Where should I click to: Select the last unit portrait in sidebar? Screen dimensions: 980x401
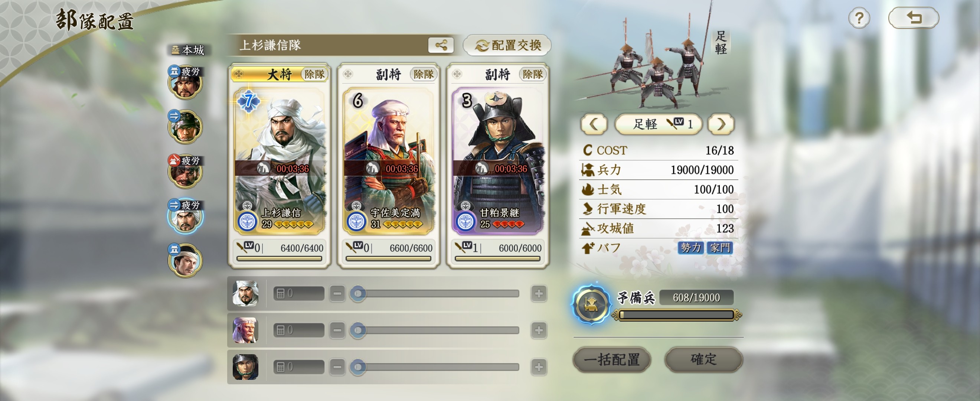coord(185,260)
